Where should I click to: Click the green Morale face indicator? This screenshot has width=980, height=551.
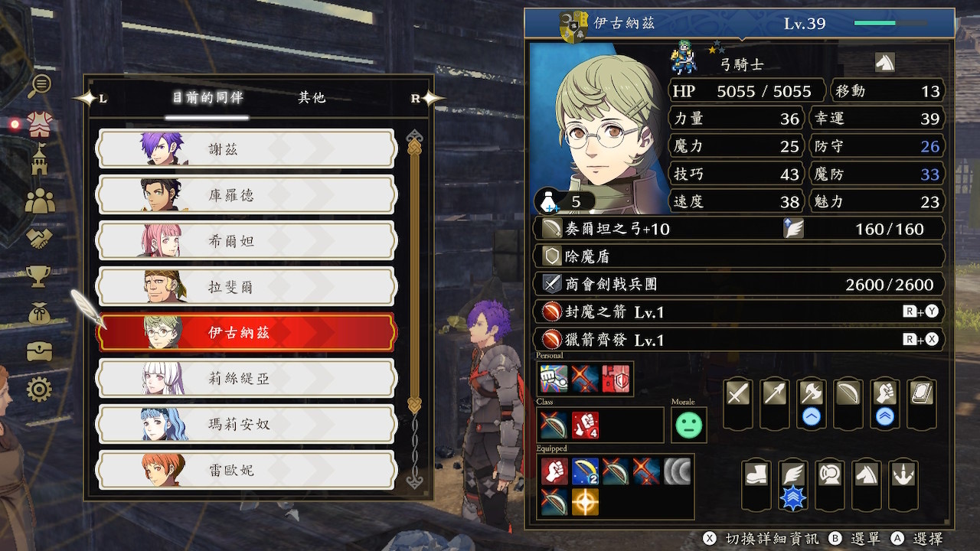click(x=688, y=425)
